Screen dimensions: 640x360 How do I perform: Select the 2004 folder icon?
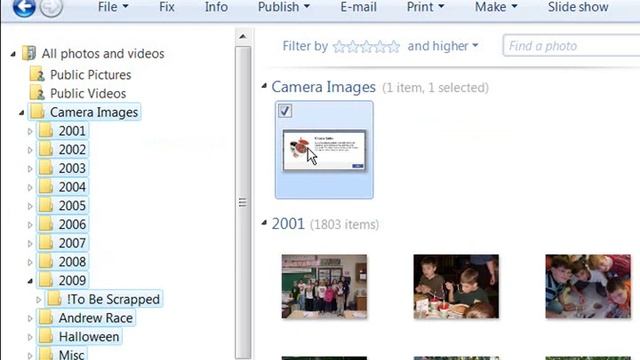tap(46, 187)
